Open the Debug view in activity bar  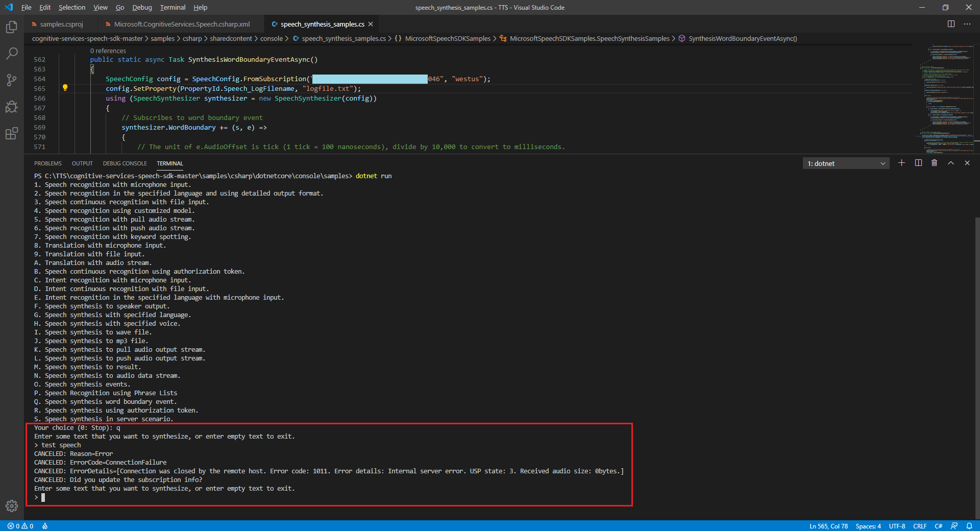11,107
